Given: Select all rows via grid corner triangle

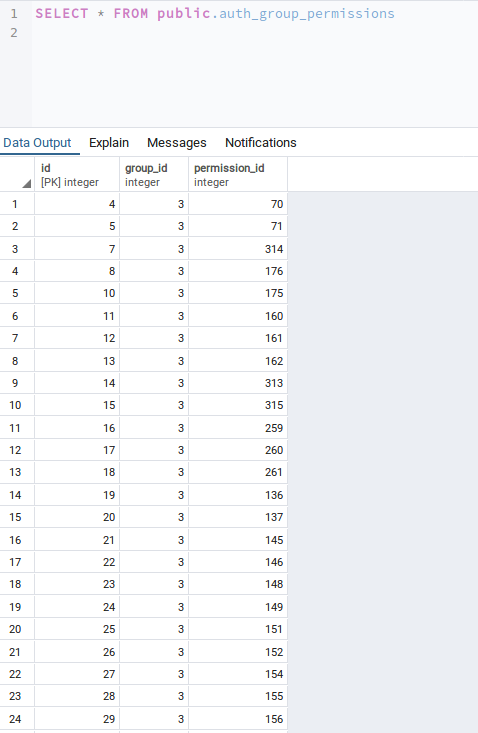Looking at the screenshot, I should point(27,184).
